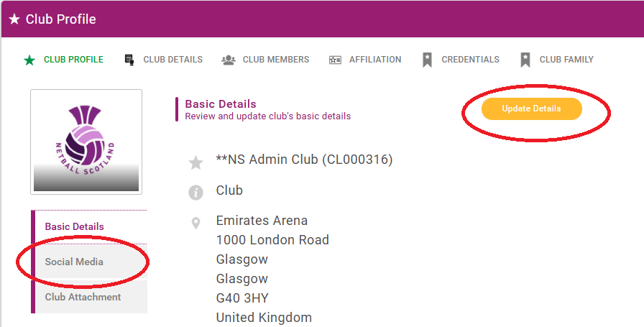Click the white star icon in the header
644x327 pixels.
click(14, 19)
